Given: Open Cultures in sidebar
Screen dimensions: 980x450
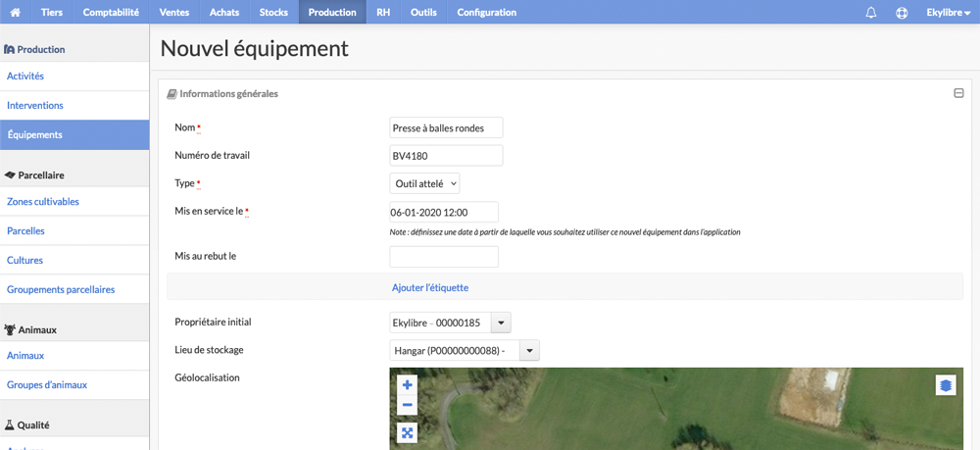Looking at the screenshot, I should pyautogui.click(x=74, y=261).
